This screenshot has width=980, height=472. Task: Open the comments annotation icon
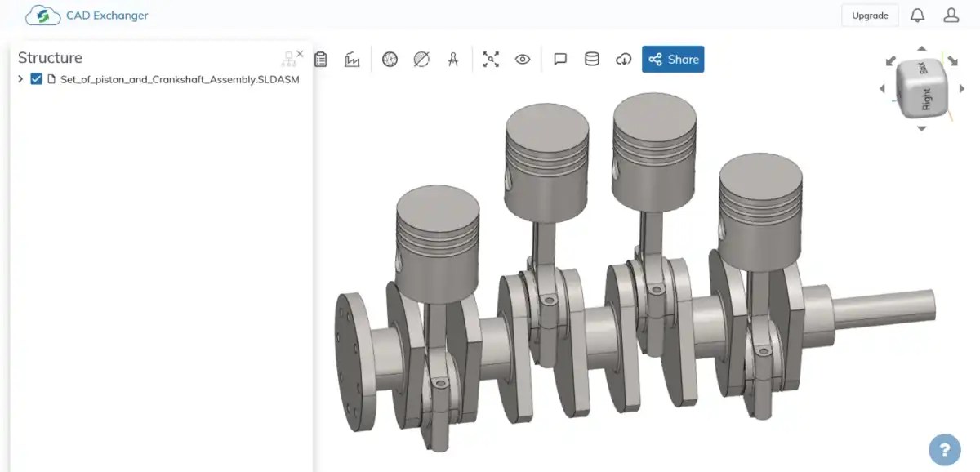point(560,59)
